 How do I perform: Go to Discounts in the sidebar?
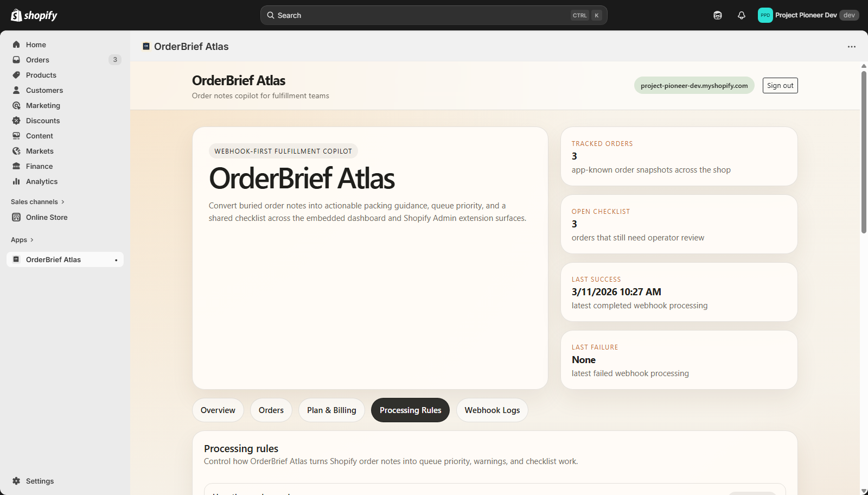(x=65, y=120)
